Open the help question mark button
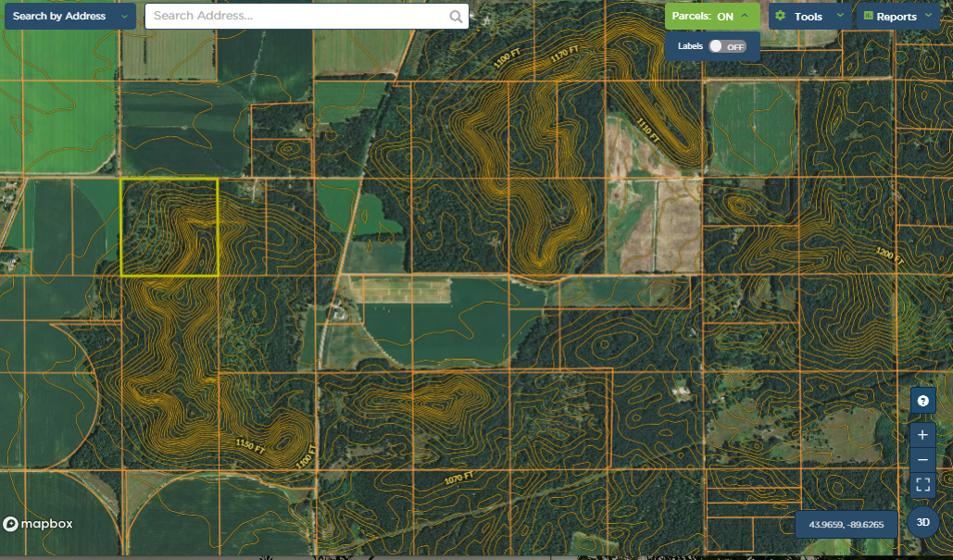 (922, 401)
